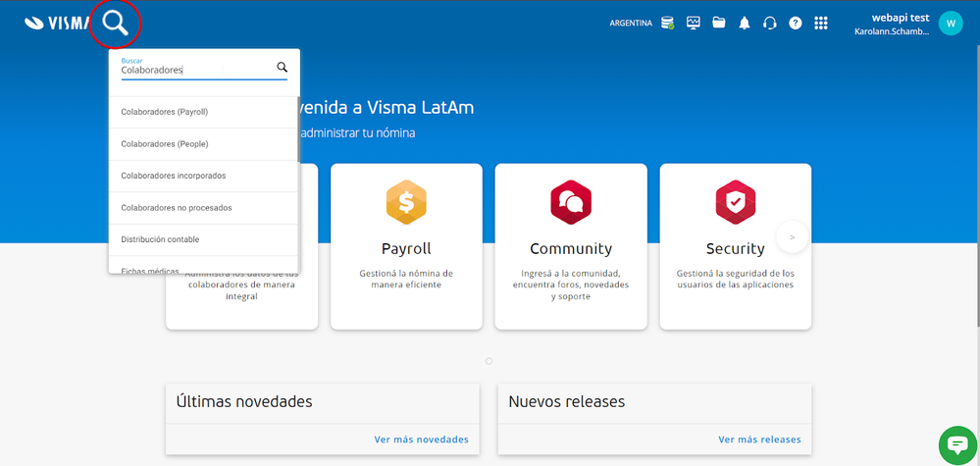Open the Community card title
The width and height of the screenshot is (980, 466).
click(571, 248)
